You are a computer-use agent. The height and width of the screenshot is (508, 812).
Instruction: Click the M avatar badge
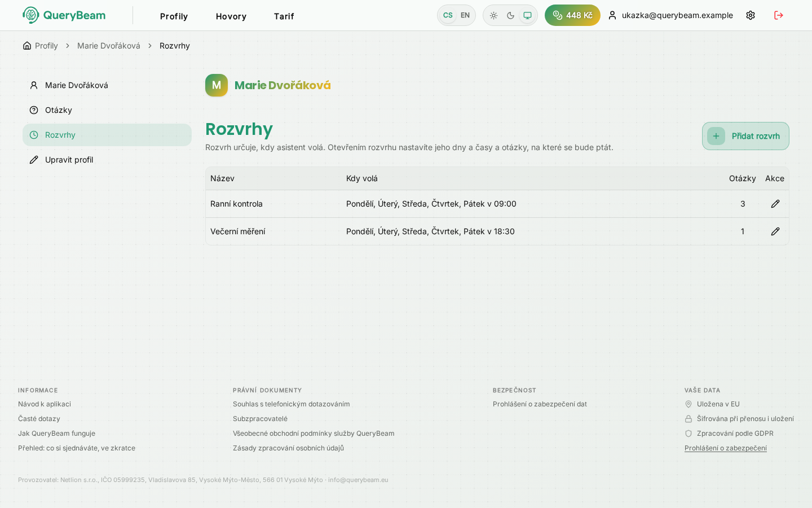(217, 85)
